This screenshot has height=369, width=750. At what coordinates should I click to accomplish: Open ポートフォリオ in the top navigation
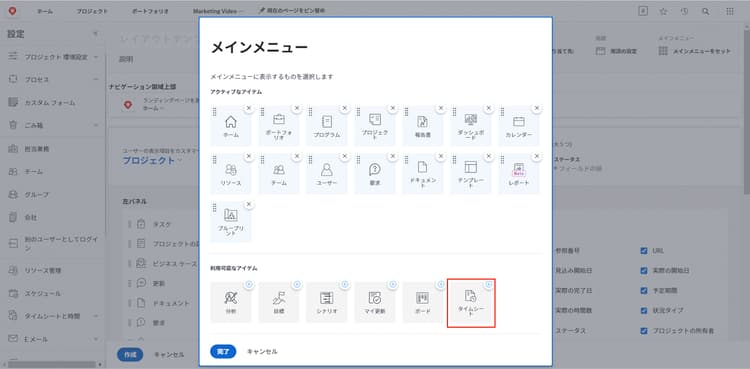pos(150,11)
